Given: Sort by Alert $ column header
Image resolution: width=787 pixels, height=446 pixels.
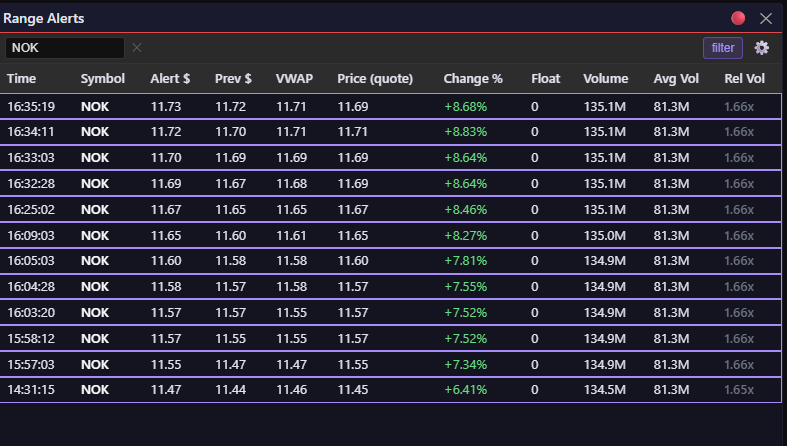Looking at the screenshot, I should point(170,79).
